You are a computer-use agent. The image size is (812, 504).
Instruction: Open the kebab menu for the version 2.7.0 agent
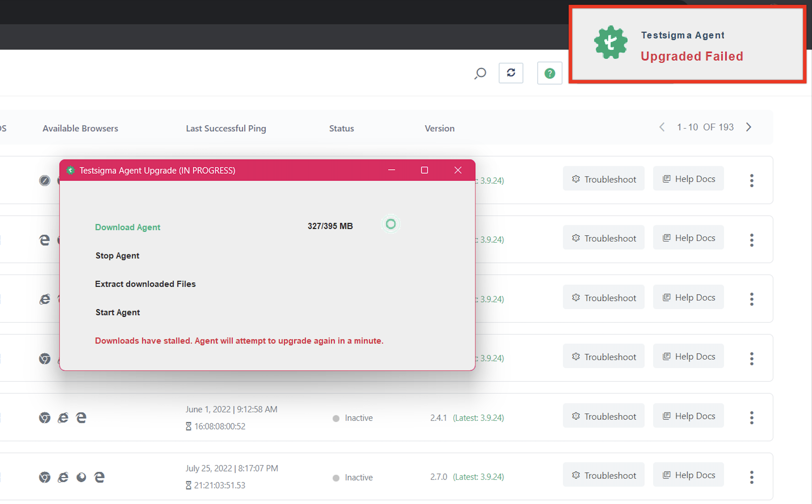click(x=751, y=477)
